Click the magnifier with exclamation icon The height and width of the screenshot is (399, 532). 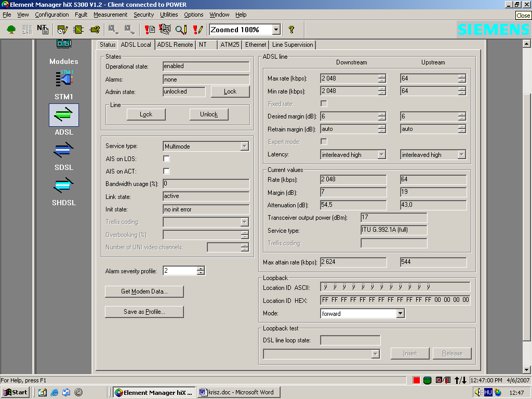[x=181, y=30]
